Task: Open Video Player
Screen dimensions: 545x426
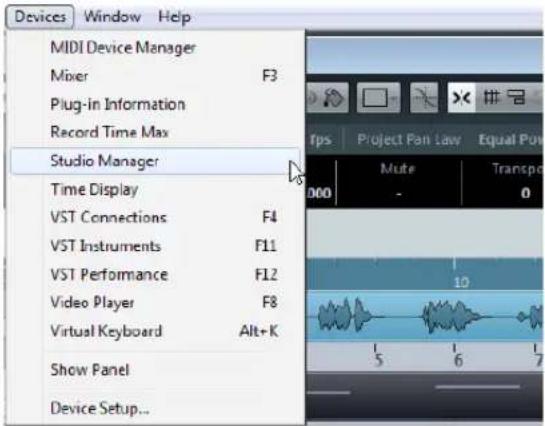Action: [155, 303]
